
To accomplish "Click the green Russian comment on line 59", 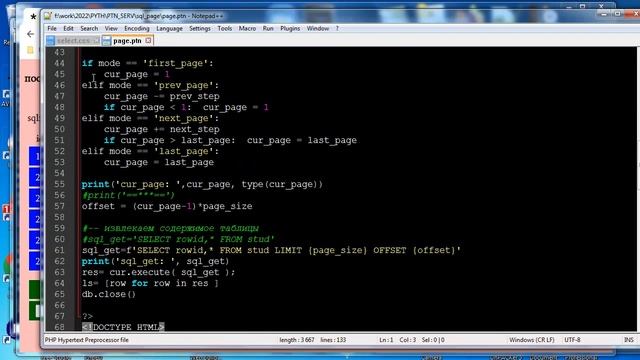I will click(x=170, y=228).
